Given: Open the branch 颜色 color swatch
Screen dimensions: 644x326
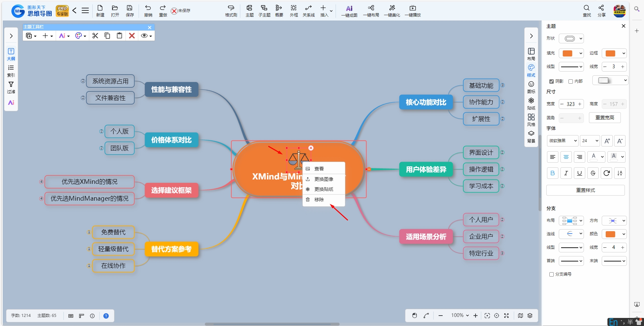Looking at the screenshot, I should pos(614,234).
